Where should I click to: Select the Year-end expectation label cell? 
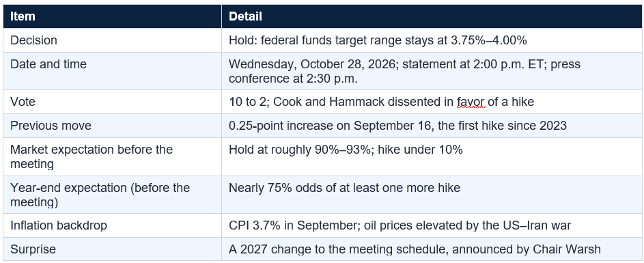pyautogui.click(x=112, y=195)
